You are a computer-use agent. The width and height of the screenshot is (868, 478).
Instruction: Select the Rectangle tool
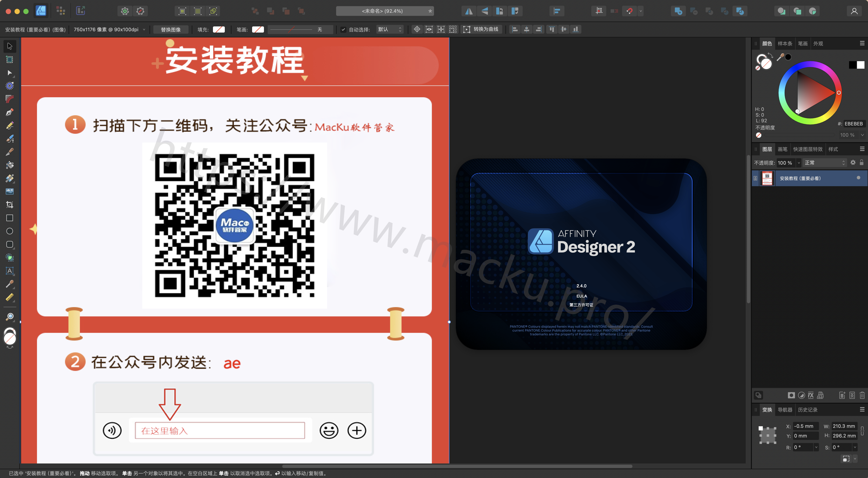[10, 218]
